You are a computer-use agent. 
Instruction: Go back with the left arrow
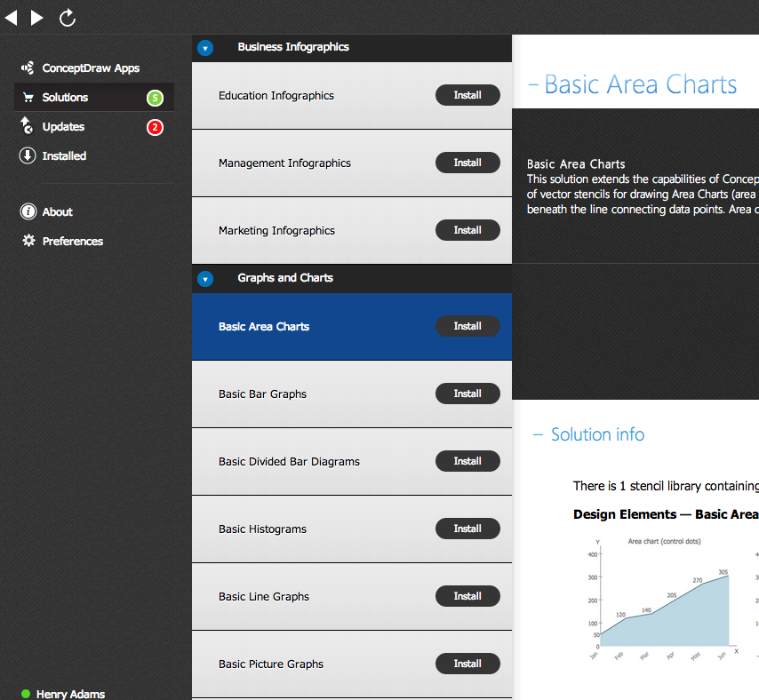point(12,18)
